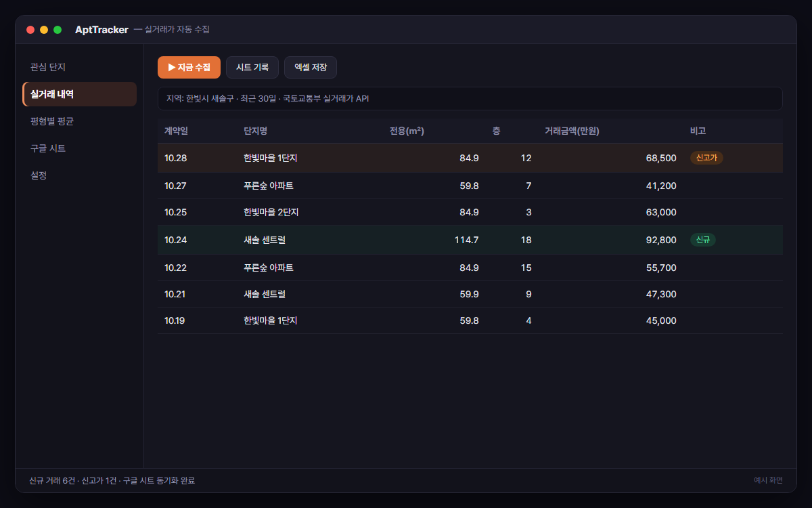The width and height of the screenshot is (812, 508).
Task: Click the 114.7 area value
Action: (467, 240)
